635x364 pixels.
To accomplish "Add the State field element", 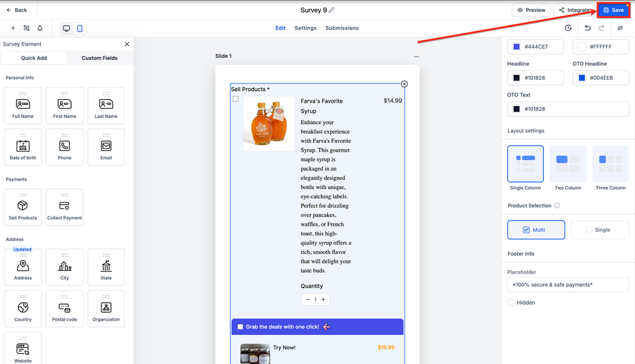I will tap(106, 267).
